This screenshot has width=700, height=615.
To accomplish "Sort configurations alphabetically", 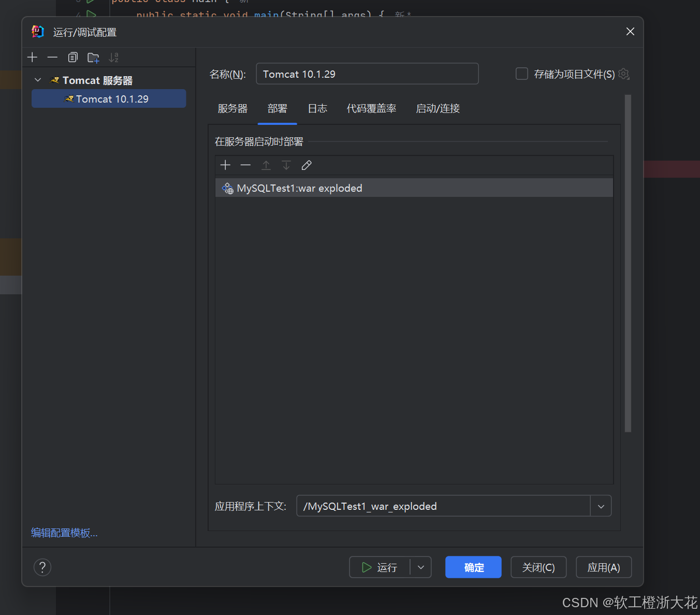I will point(113,58).
